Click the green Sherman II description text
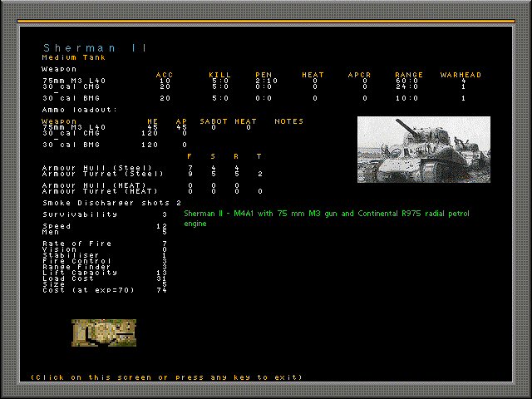This screenshot has height=399, width=532. point(326,219)
